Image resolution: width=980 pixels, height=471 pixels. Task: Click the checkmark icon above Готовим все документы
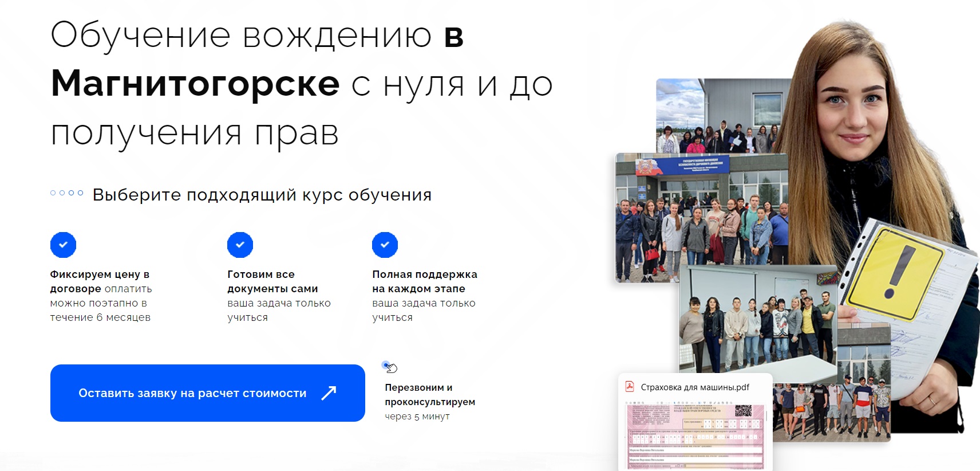(x=240, y=245)
